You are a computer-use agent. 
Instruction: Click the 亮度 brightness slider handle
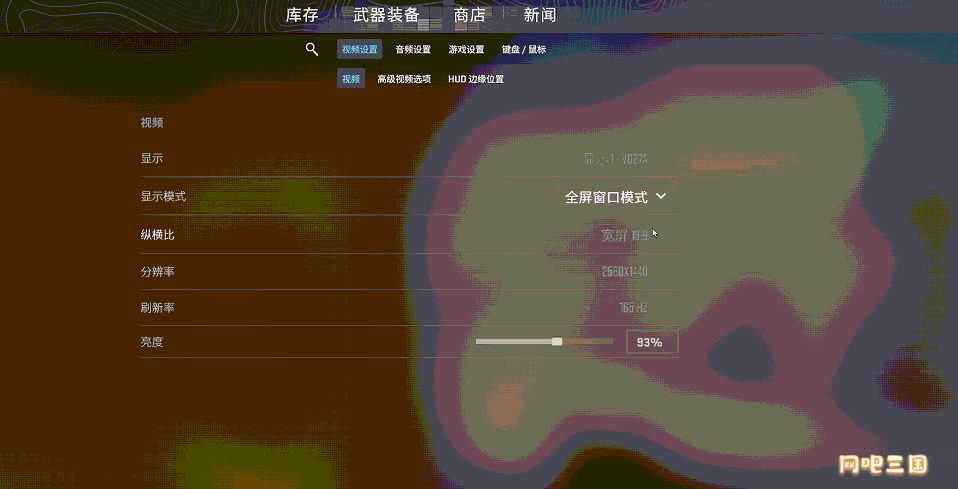[557, 342]
